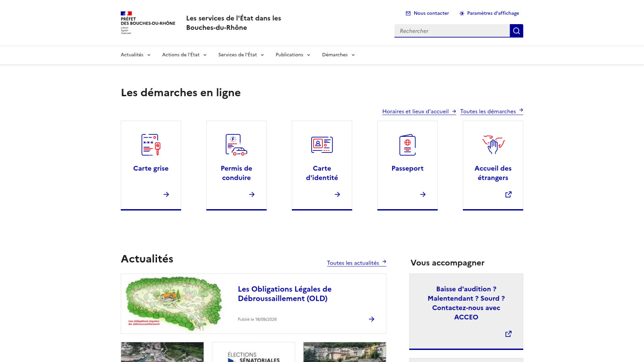Click the Les démarches en ligne heading
Image resolution: width=644 pixels, height=362 pixels.
click(181, 93)
